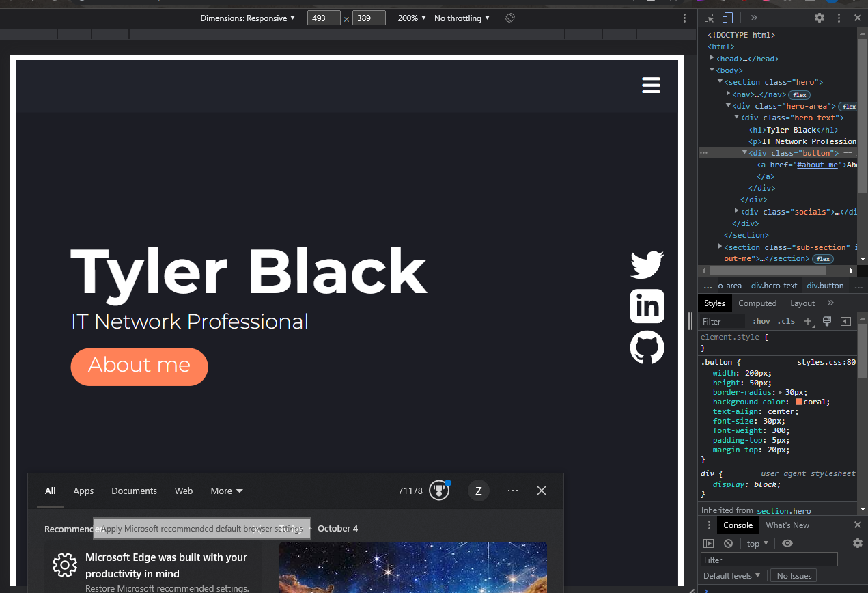Open console settings gear
The image size is (868, 593).
pyautogui.click(x=858, y=543)
